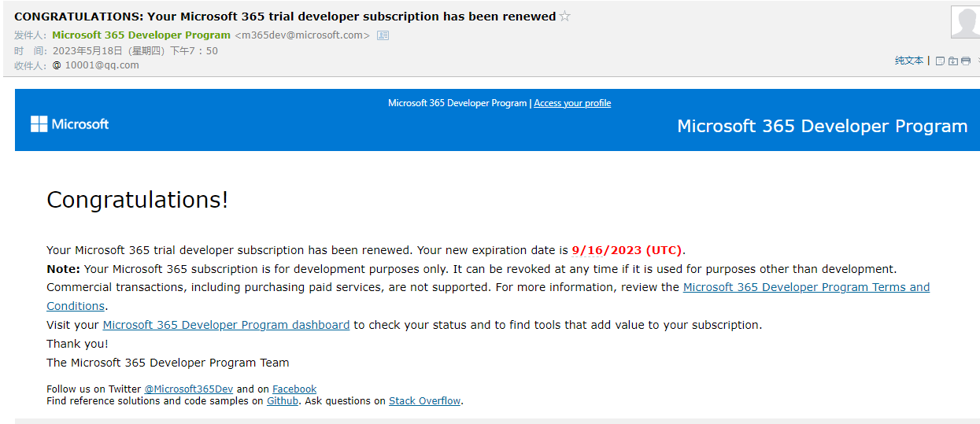Image resolution: width=980 pixels, height=424 pixels.
Task: Print the email using the printer icon
Action: coord(965,61)
